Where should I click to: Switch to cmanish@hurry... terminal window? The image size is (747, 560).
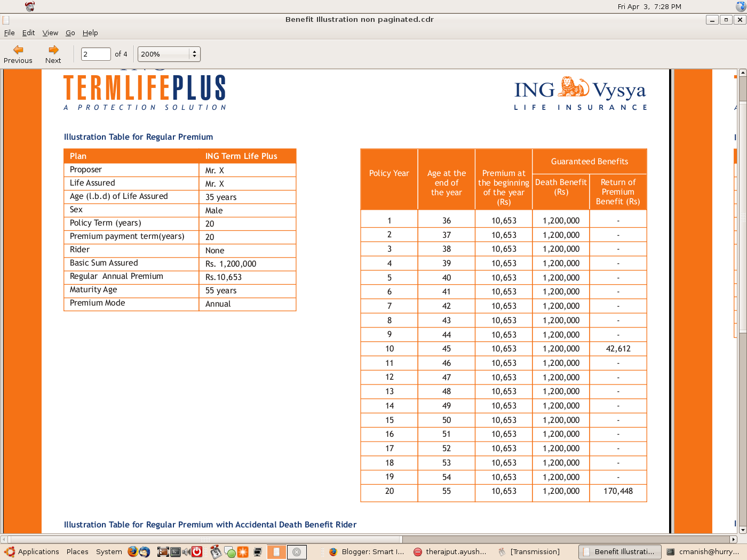pyautogui.click(x=704, y=551)
